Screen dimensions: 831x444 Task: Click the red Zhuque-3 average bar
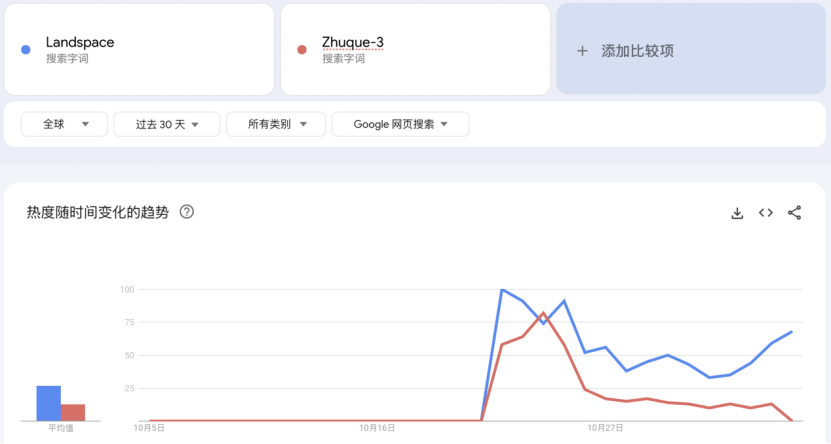coord(73,412)
